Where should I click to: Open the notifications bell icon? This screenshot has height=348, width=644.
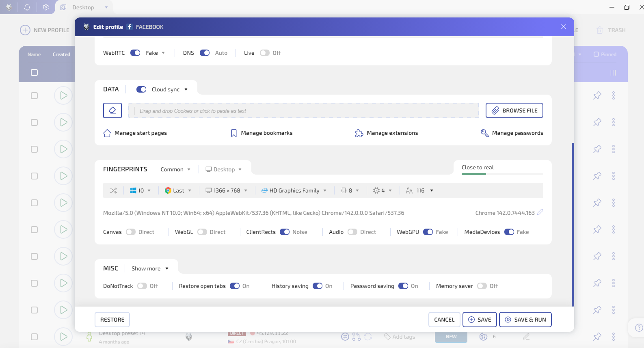click(x=27, y=7)
